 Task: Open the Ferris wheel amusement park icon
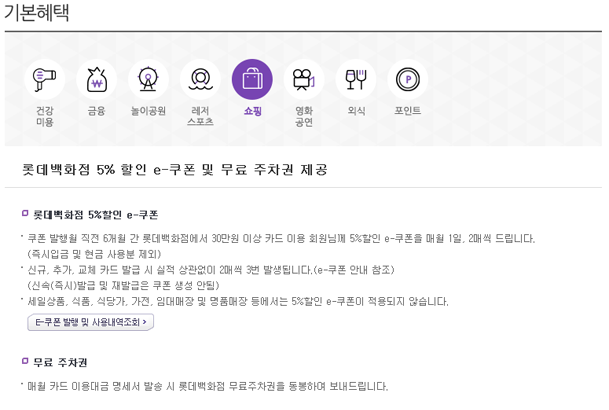(149, 79)
